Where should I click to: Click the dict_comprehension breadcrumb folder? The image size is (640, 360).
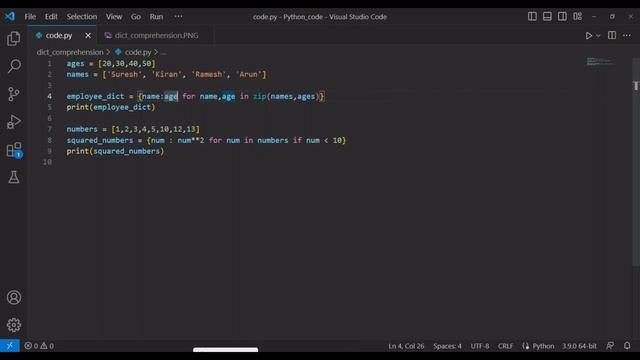point(70,52)
